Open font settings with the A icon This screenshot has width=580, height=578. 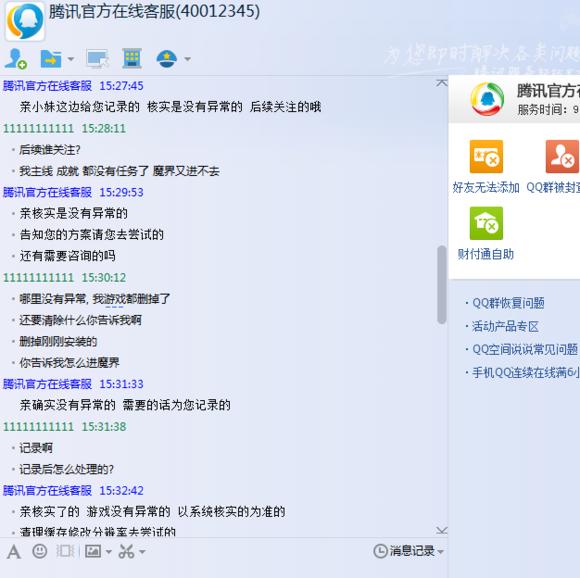[x=14, y=552]
